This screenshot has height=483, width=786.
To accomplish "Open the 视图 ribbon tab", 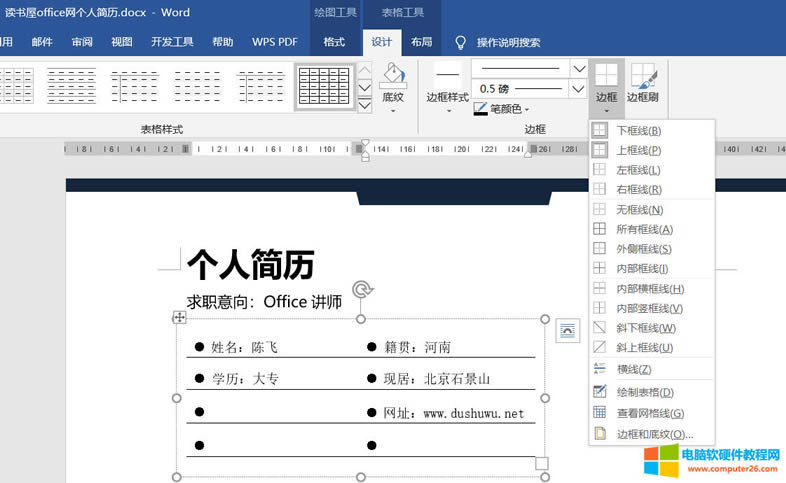I will 122,42.
